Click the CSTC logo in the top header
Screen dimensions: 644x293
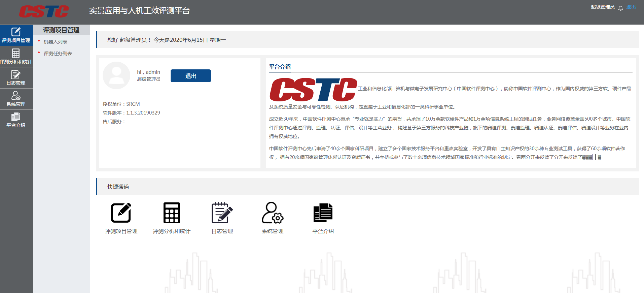tap(44, 11)
